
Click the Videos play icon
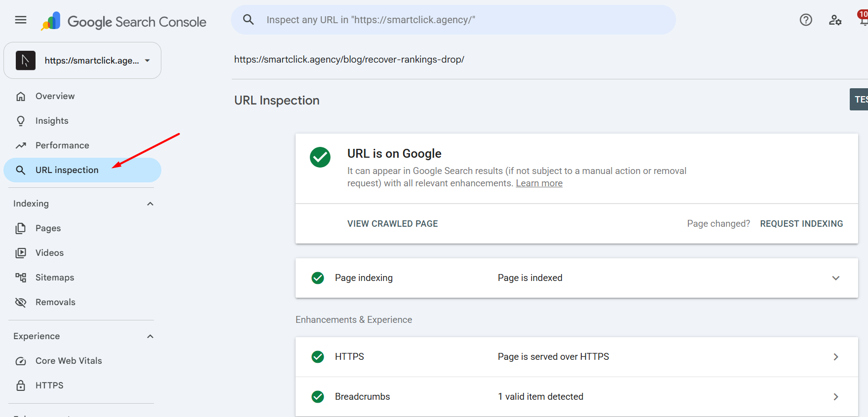tap(21, 253)
